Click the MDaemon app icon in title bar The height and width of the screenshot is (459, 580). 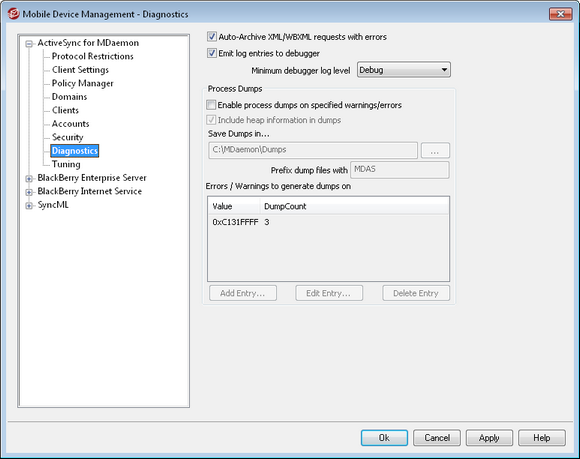click(x=13, y=14)
